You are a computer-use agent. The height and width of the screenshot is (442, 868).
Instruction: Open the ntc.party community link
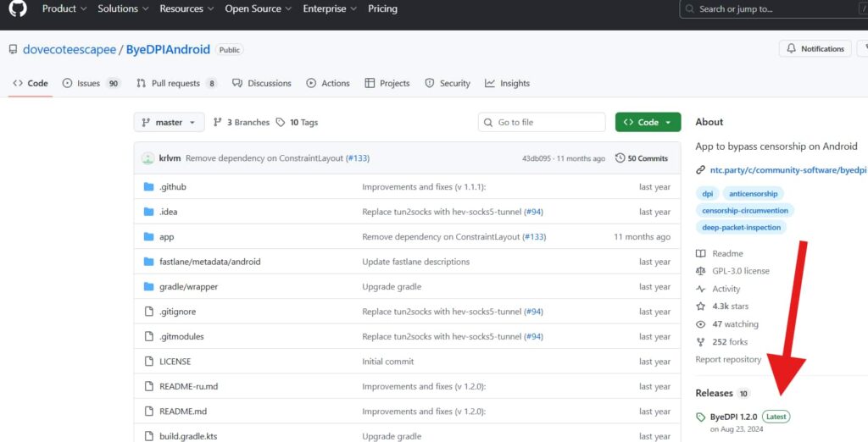[787, 170]
